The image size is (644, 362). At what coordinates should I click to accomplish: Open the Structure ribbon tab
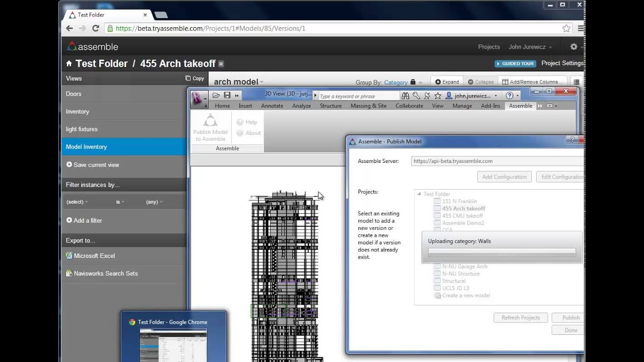coord(331,106)
